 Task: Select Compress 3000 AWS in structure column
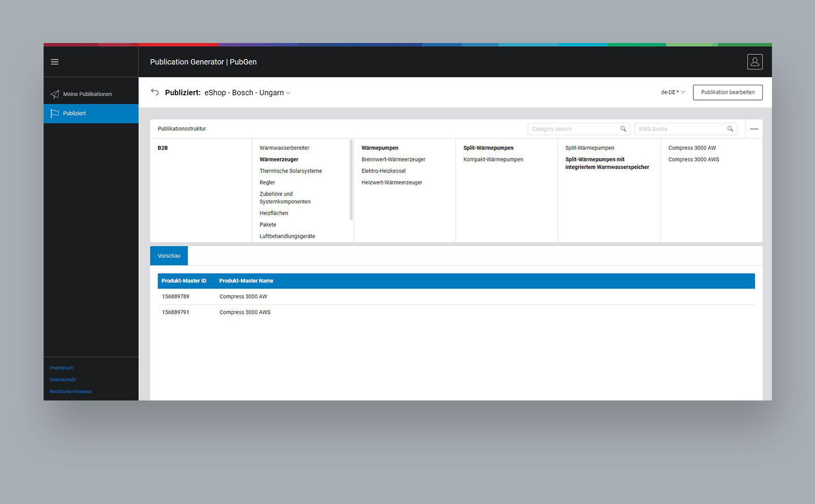694,160
